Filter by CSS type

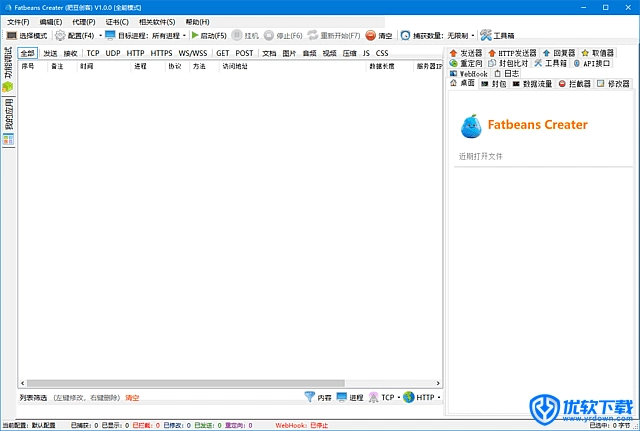pos(382,53)
